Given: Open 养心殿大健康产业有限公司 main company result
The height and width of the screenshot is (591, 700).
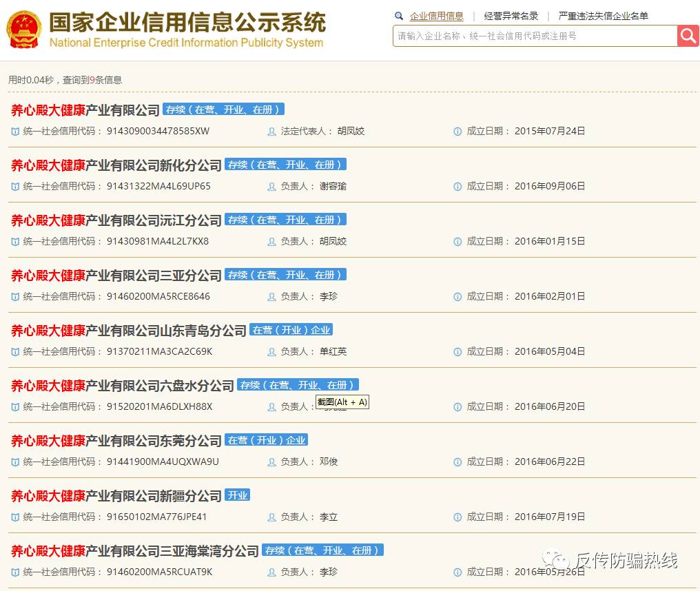Looking at the screenshot, I should (x=85, y=110).
